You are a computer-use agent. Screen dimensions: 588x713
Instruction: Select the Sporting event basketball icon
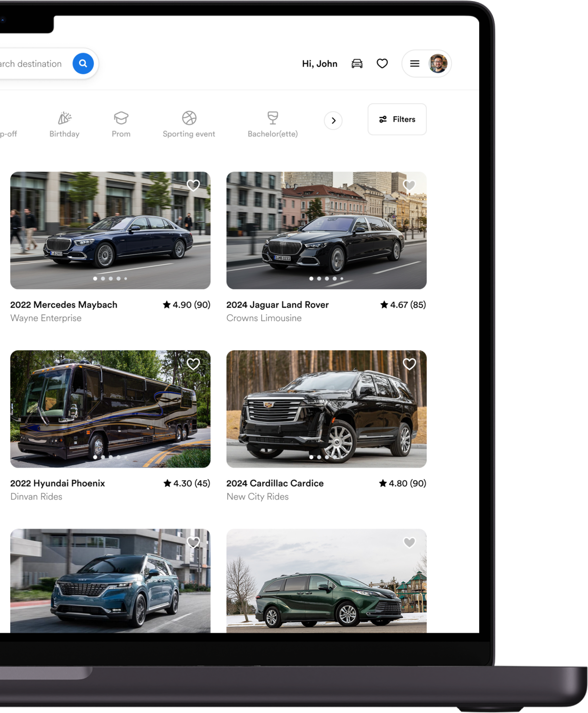click(189, 118)
